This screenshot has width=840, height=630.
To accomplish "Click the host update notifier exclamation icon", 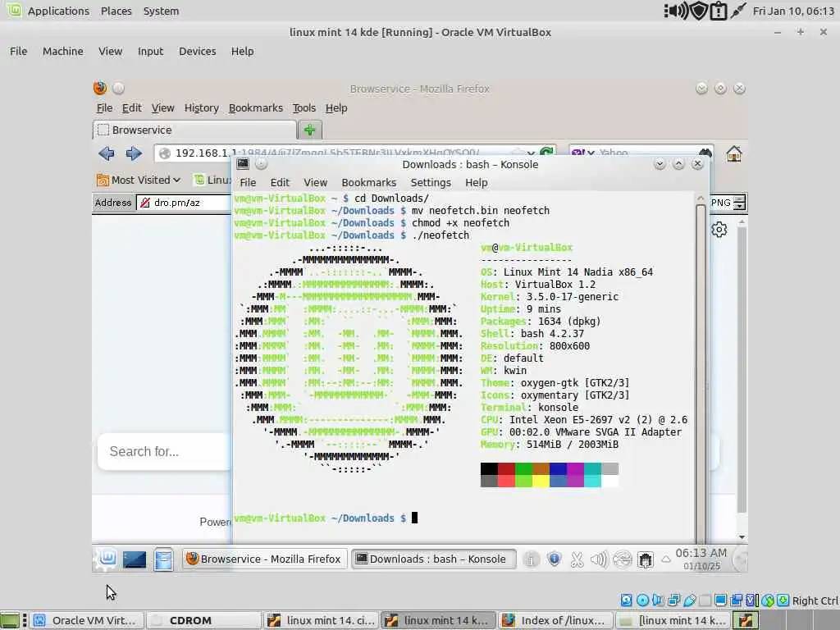I will pyautogui.click(x=719, y=11).
